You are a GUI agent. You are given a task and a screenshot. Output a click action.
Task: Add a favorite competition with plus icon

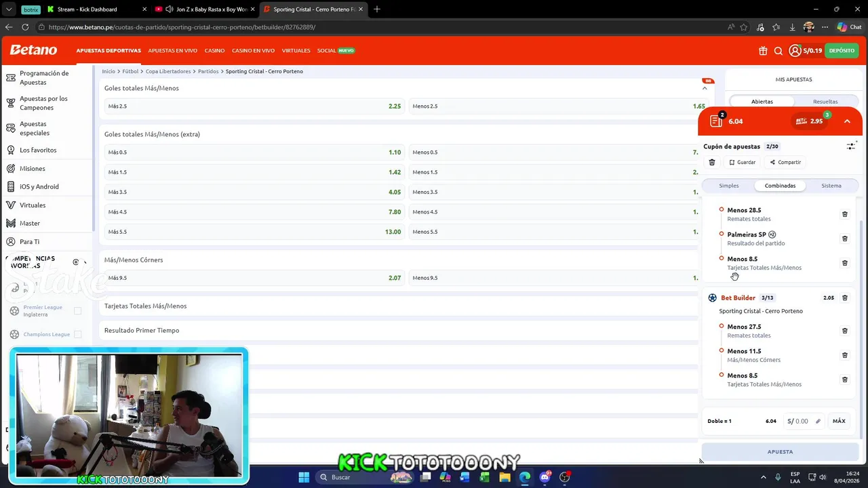click(x=76, y=262)
